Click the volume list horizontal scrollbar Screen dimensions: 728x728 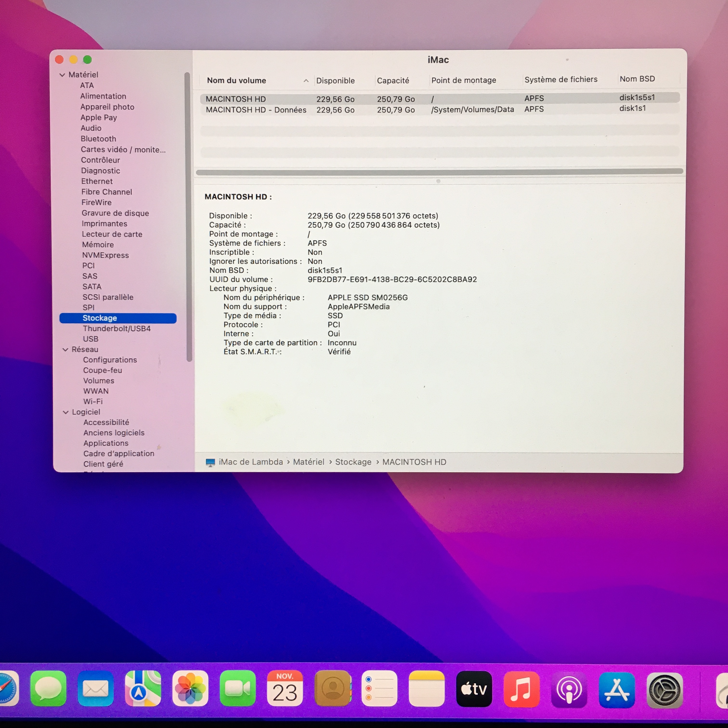(439, 172)
